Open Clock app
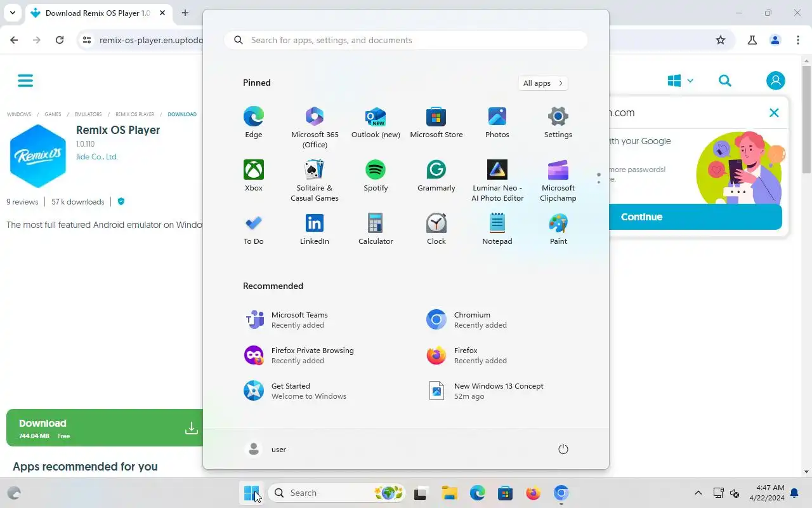This screenshot has width=812, height=508. pyautogui.click(x=436, y=229)
